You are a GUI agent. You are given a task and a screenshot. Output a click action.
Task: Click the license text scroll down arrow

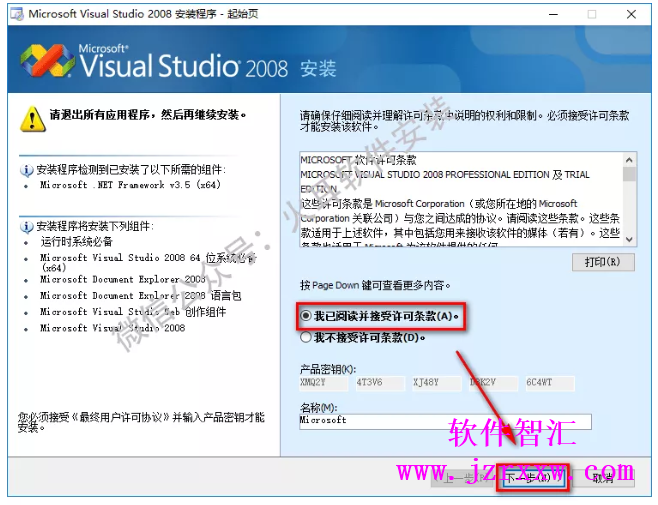(x=629, y=239)
